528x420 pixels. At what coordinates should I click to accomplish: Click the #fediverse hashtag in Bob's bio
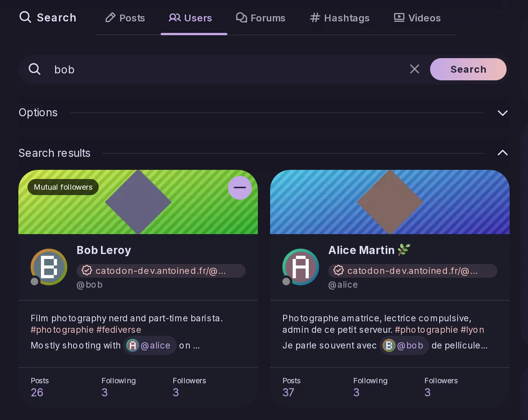(x=119, y=330)
